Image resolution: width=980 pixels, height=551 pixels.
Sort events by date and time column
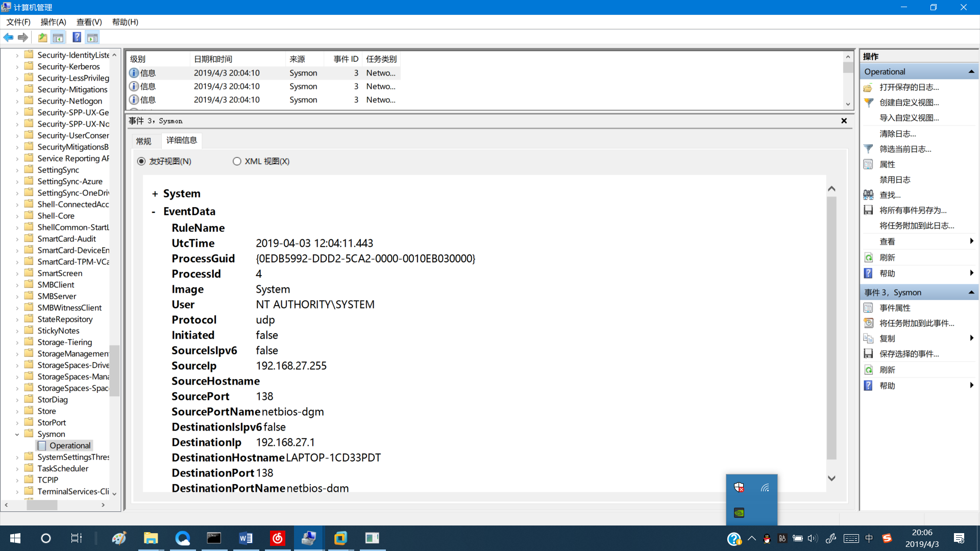coord(238,59)
